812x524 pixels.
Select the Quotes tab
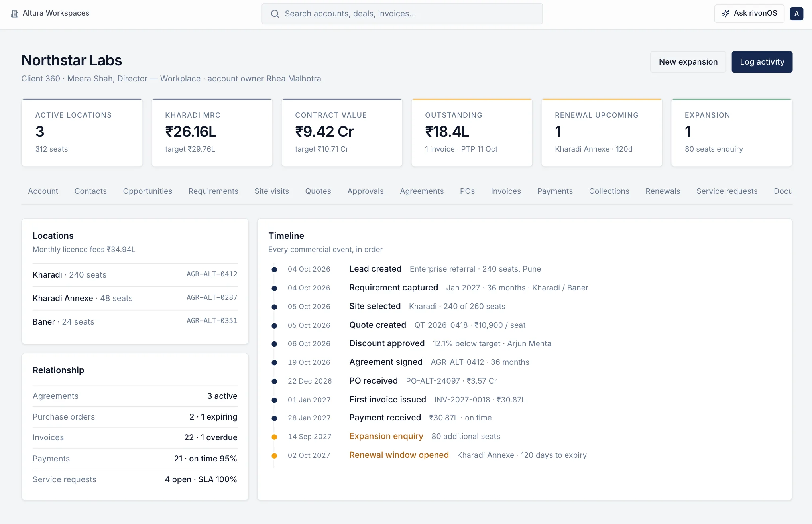click(318, 191)
